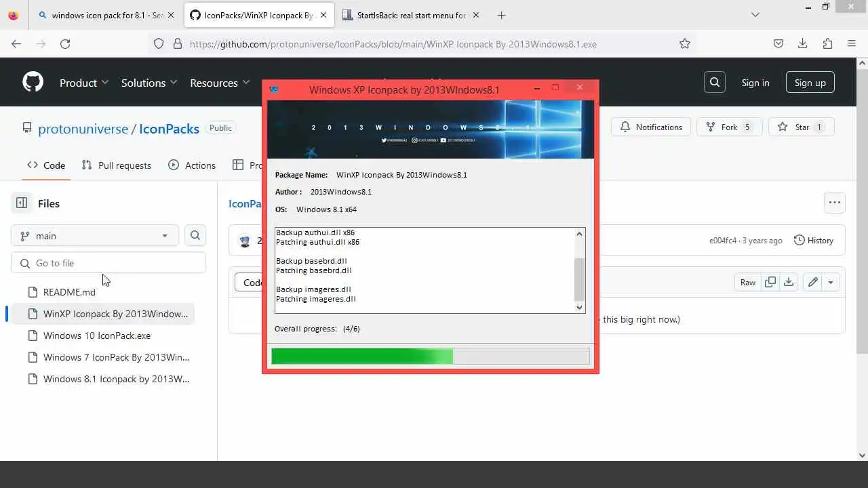Open Firefox extensions icon

(x=827, y=43)
